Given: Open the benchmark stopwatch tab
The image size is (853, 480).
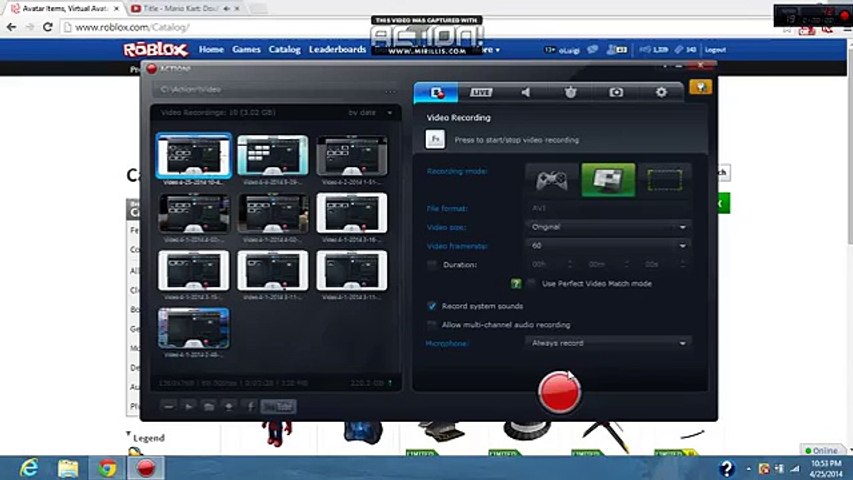Looking at the screenshot, I should pos(570,93).
